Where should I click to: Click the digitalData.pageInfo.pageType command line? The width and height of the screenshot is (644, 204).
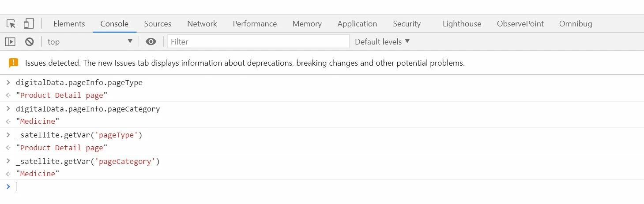pyautogui.click(x=79, y=82)
